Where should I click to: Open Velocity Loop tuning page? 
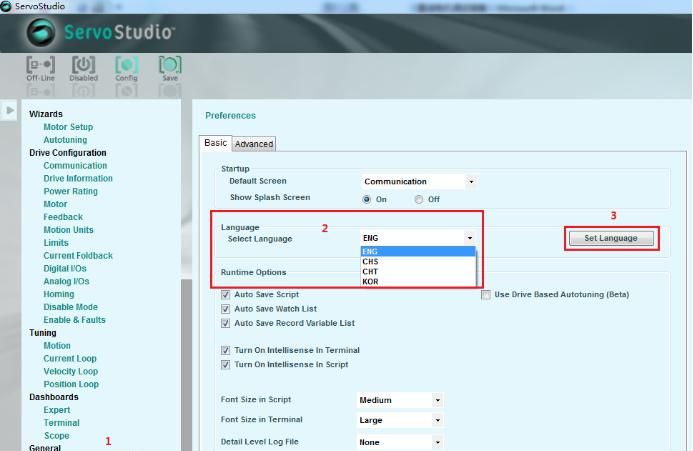[x=71, y=371]
